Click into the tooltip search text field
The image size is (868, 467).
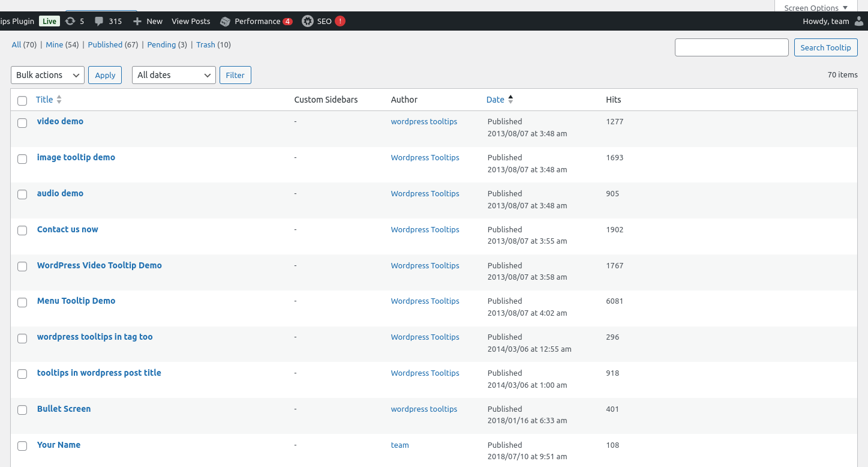pos(731,47)
